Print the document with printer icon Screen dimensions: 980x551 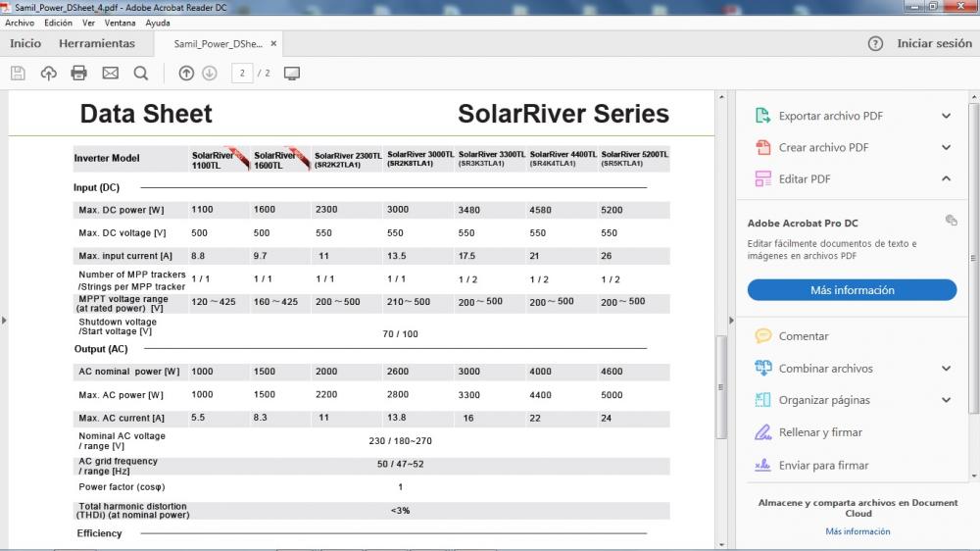pos(78,74)
